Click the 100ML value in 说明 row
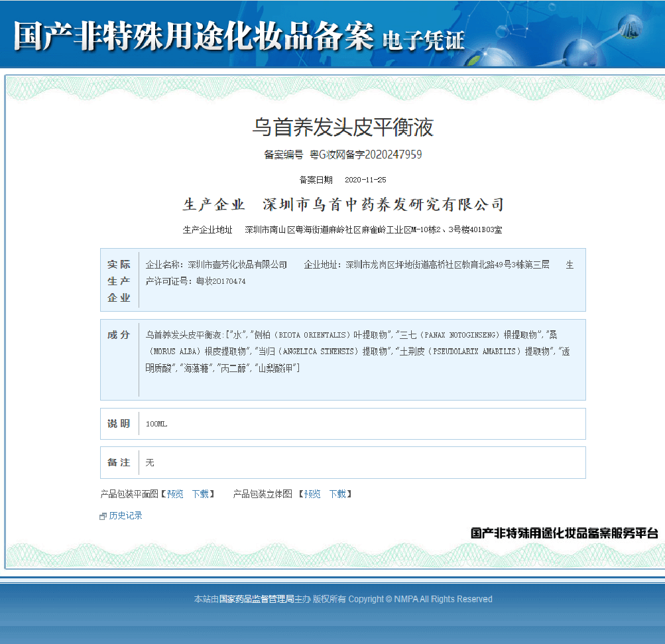Image resolution: width=665 pixels, height=644 pixels. (156, 424)
